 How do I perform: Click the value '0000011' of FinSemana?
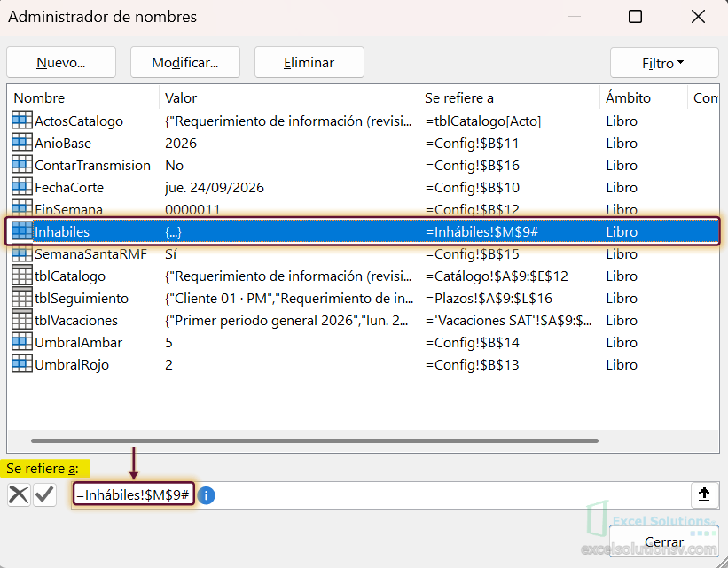pyautogui.click(x=192, y=209)
